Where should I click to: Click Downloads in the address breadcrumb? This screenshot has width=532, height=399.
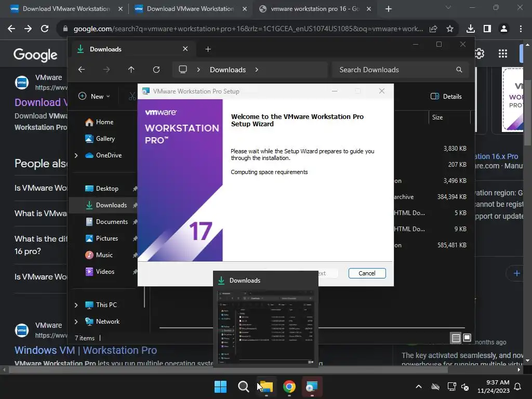228,70
